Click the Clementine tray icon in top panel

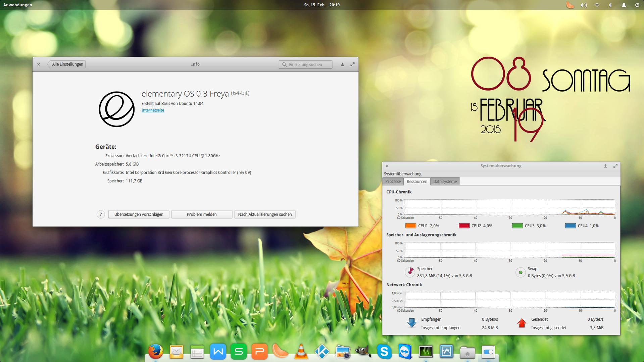570,5
